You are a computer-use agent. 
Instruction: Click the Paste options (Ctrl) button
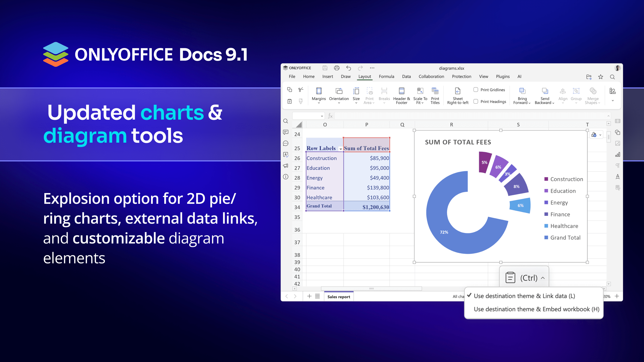point(524,278)
